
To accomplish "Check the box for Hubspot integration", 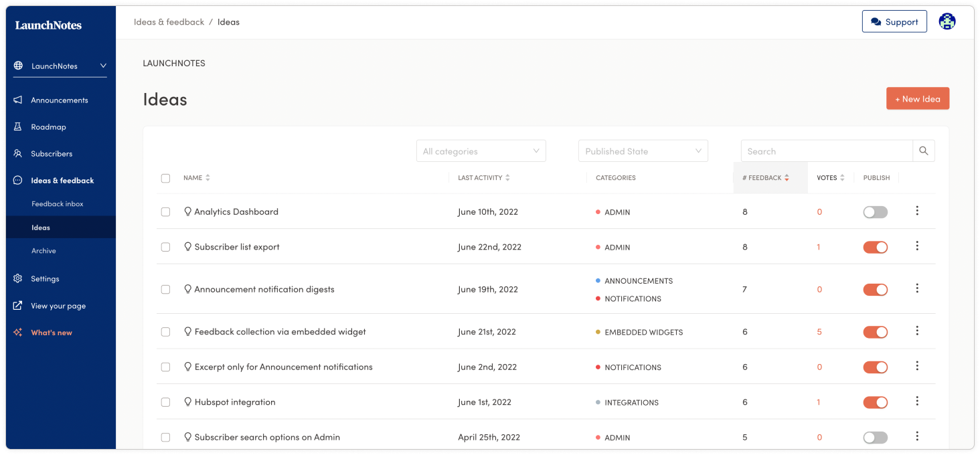I will 165,402.
